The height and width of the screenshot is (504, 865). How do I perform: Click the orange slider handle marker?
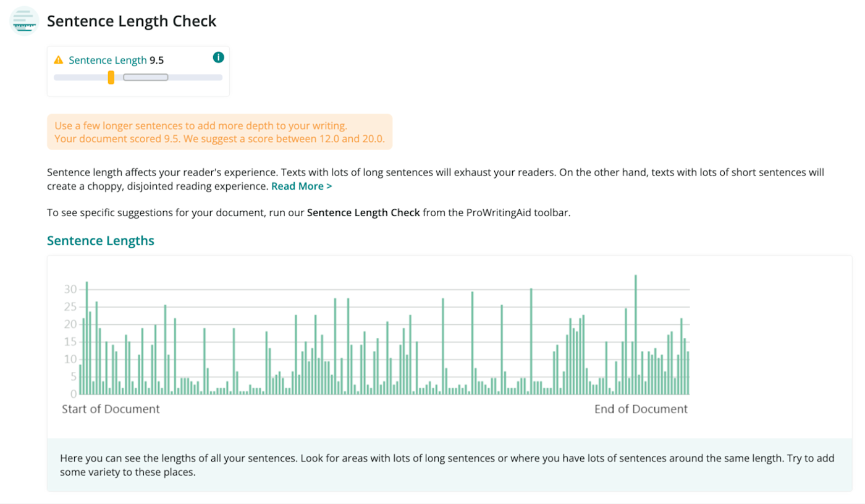click(x=111, y=77)
